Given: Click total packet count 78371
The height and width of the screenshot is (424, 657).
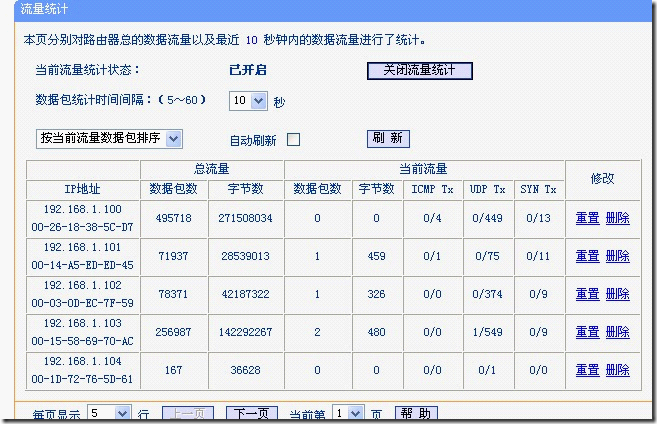Looking at the screenshot, I should [173, 294].
